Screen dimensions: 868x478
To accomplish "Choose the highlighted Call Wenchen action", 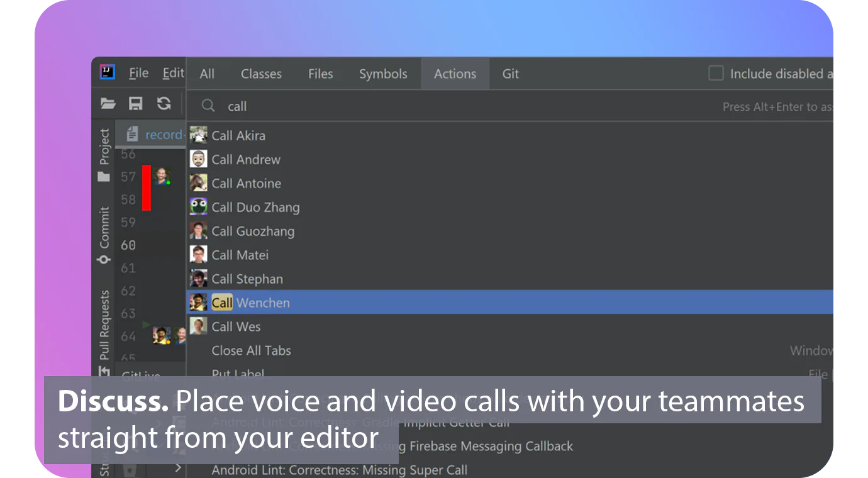I will coord(510,303).
